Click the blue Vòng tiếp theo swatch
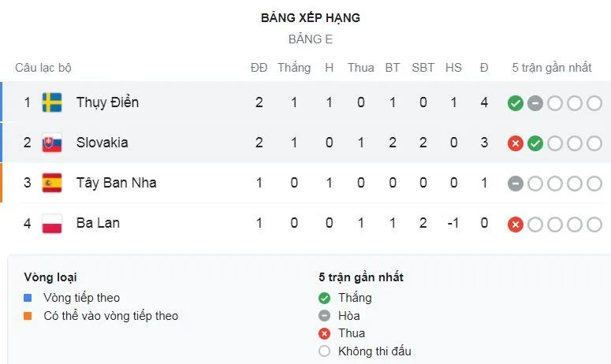The width and height of the screenshot is (611, 364). pyautogui.click(x=28, y=298)
